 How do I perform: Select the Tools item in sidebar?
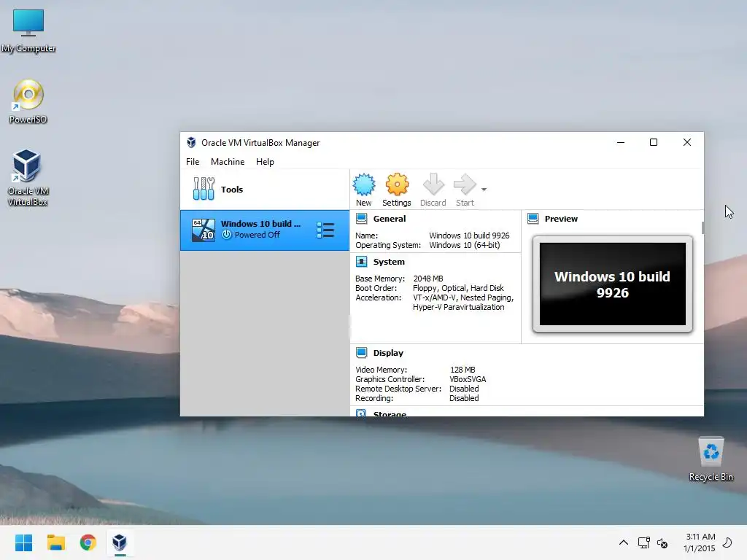(x=265, y=189)
